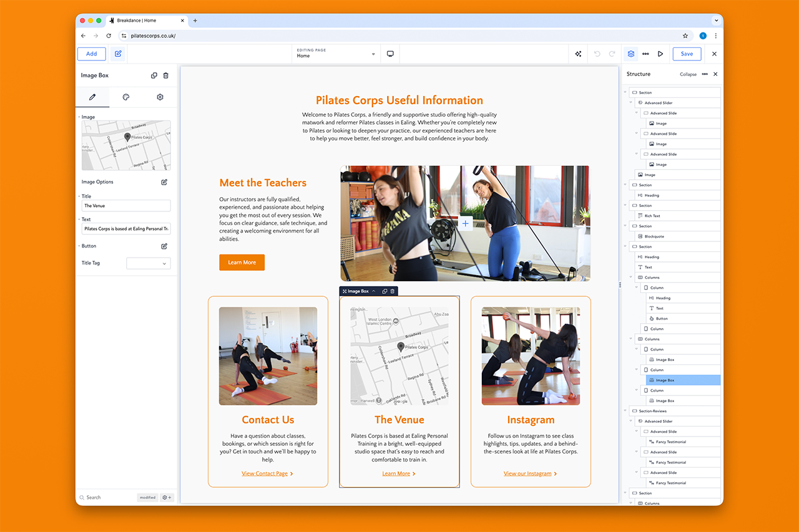Duplicate the Image Box in left panel header
This screenshot has width=799, height=532.
point(154,75)
